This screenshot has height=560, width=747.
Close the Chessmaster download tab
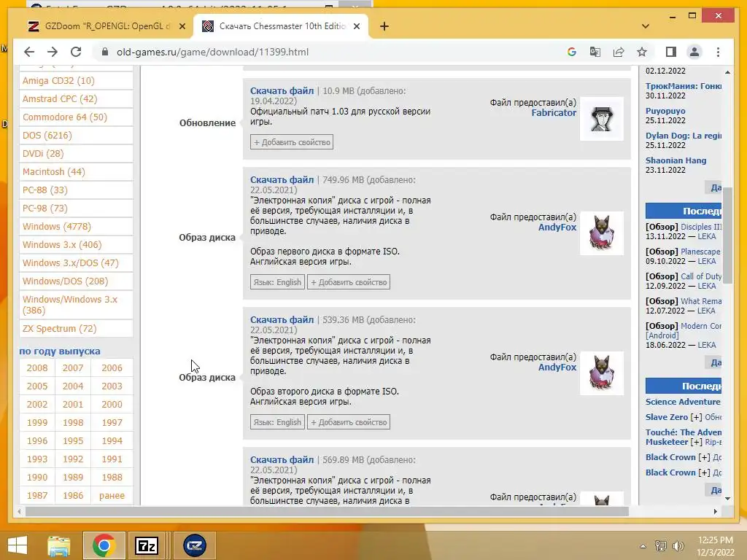point(356,27)
